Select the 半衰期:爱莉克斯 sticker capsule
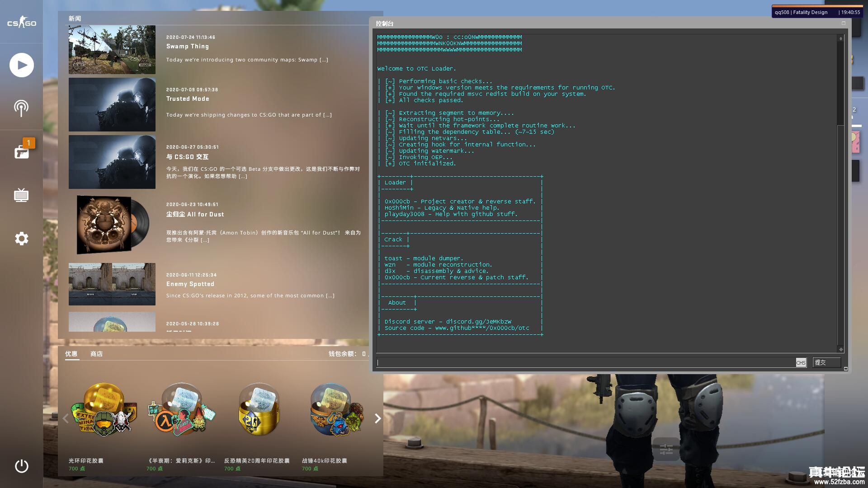This screenshot has height=488, width=868. tap(182, 427)
